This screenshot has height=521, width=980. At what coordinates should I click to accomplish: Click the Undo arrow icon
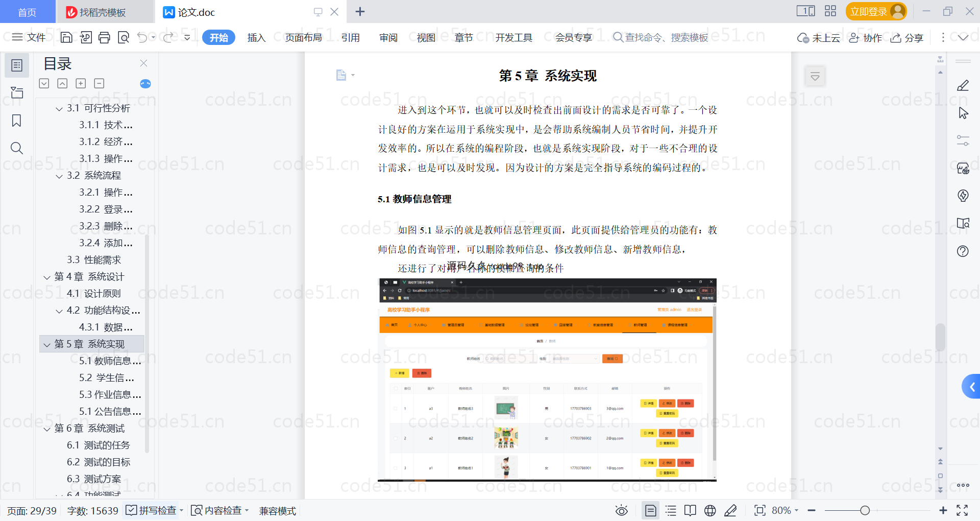142,37
